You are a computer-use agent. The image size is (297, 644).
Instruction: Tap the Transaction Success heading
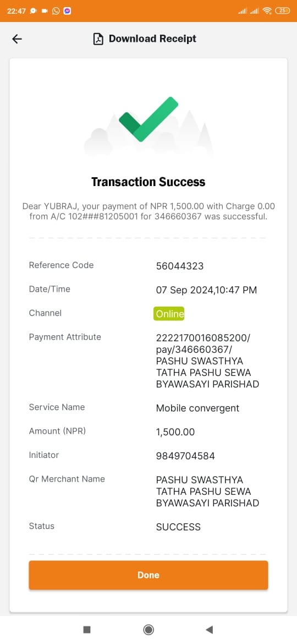click(x=148, y=182)
